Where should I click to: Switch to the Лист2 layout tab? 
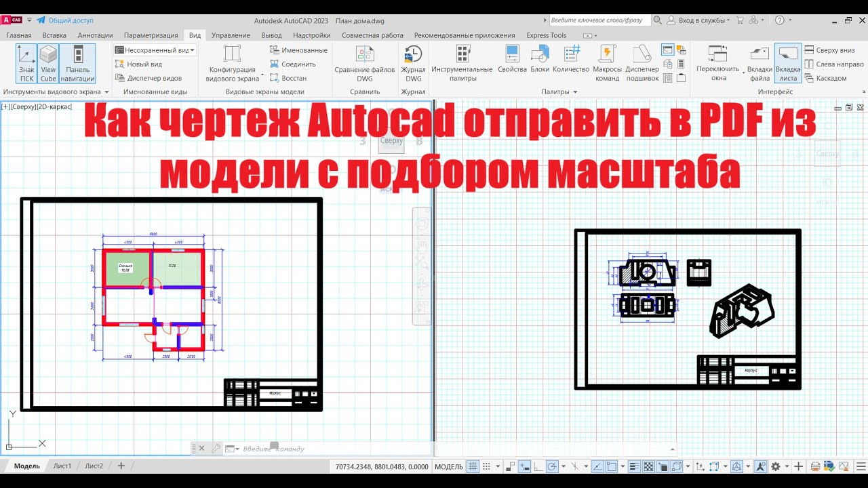point(94,466)
